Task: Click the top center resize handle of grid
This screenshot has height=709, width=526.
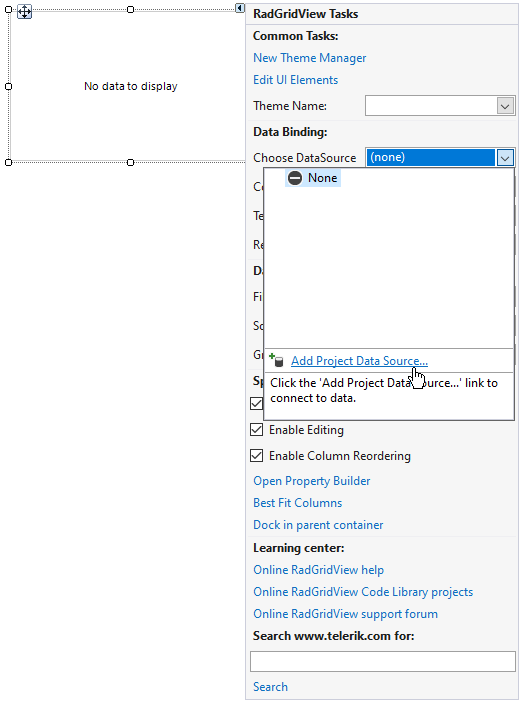Action: (x=130, y=9)
